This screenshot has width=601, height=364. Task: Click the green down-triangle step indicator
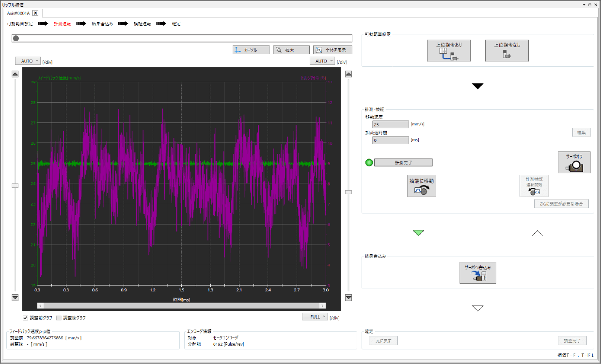point(418,233)
